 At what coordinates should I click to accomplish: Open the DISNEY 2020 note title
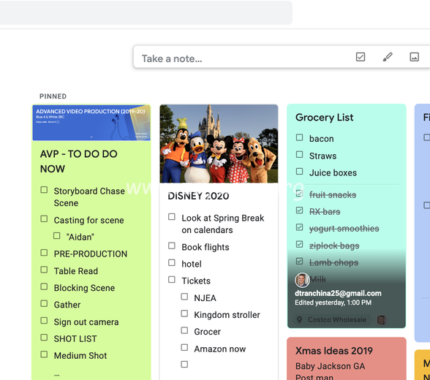pyautogui.click(x=198, y=196)
